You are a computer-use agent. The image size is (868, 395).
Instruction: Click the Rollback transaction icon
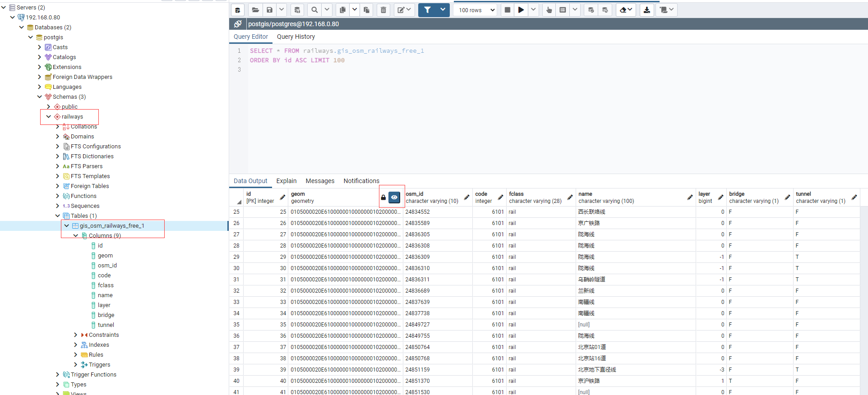(605, 10)
